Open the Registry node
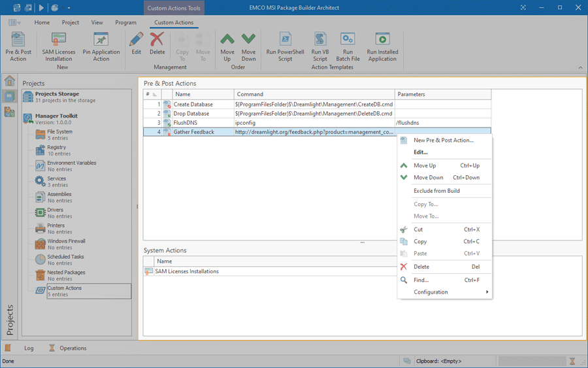The width and height of the screenshot is (588, 368). 56,150
